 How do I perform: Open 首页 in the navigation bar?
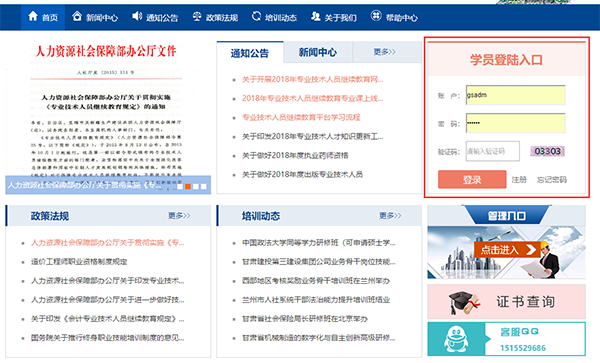[x=43, y=17]
